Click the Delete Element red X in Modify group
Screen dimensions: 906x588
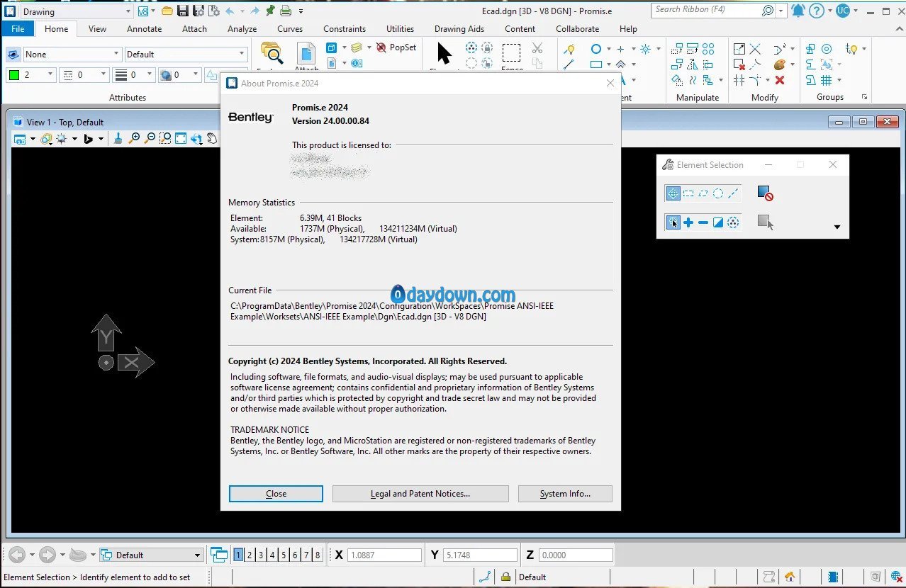pos(780,80)
